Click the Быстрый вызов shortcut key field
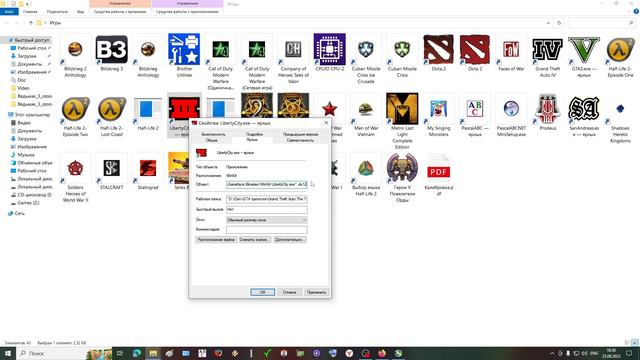Viewport: 640px width, 360px height. pos(267,209)
